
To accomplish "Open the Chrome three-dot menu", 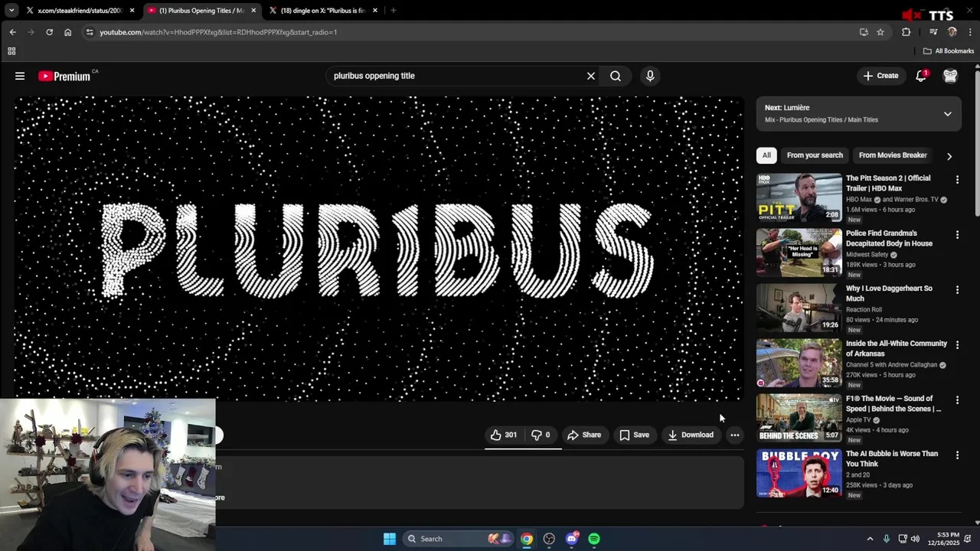I will pyautogui.click(x=970, y=32).
